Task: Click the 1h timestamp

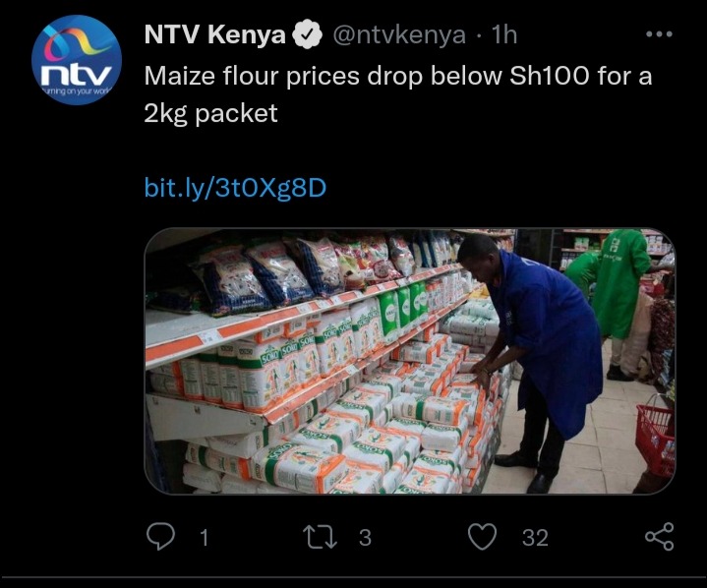Action: click(x=504, y=34)
